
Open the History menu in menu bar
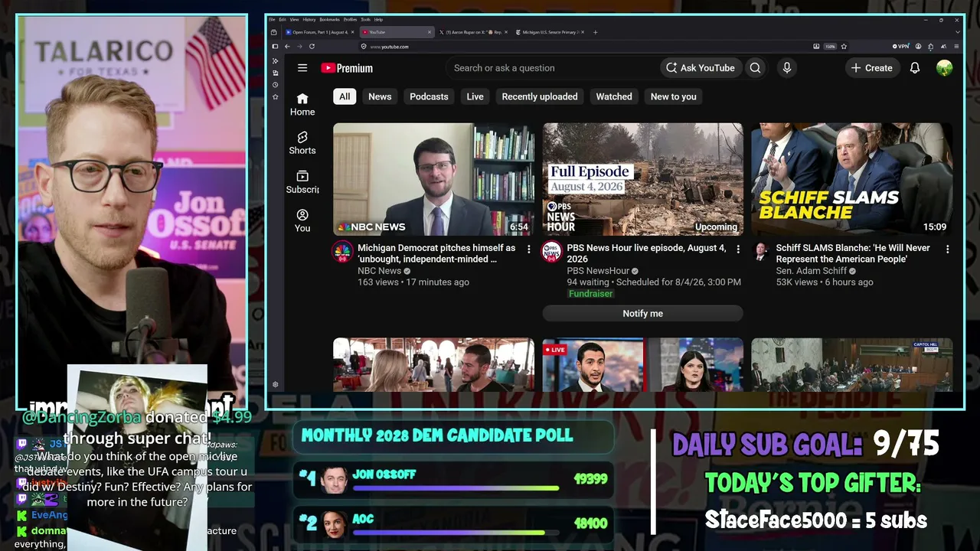(309, 19)
